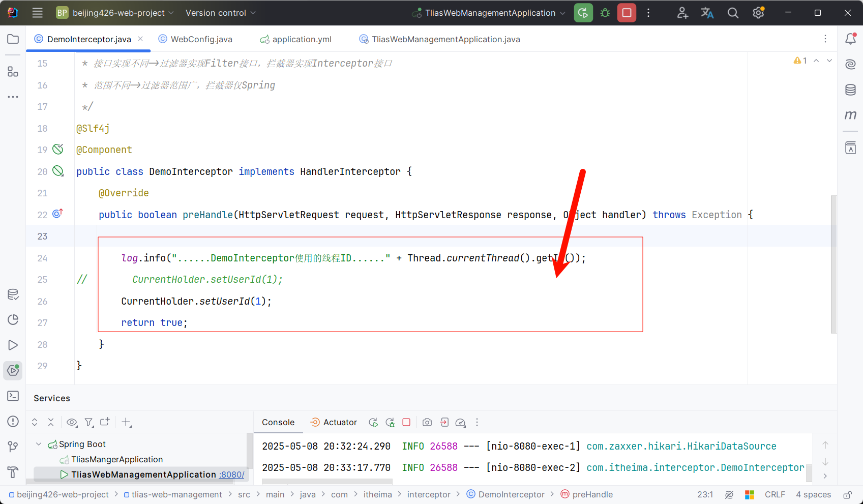863x504 pixels.
Task: Click the tlias-web-management breadcrumb
Action: (173, 494)
